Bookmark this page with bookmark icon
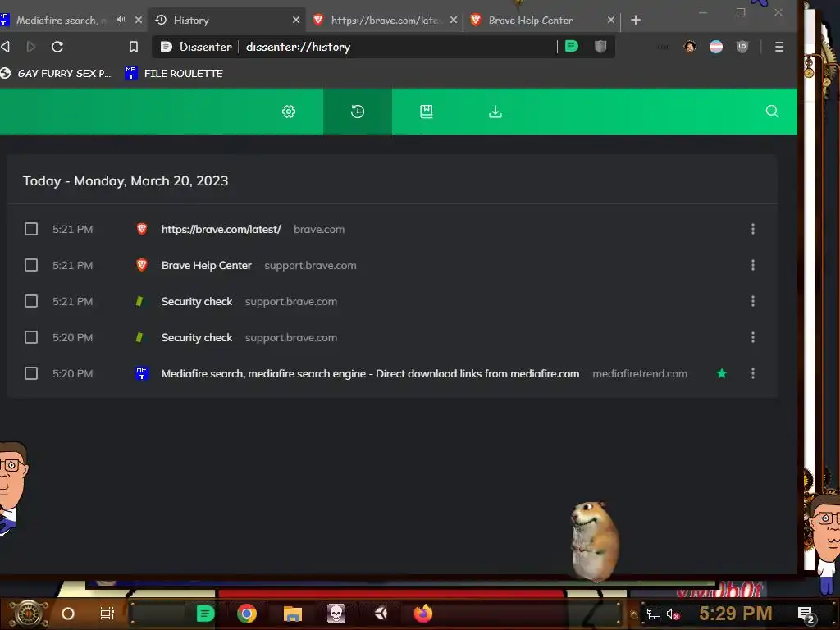This screenshot has width=840, height=630. tap(134, 47)
